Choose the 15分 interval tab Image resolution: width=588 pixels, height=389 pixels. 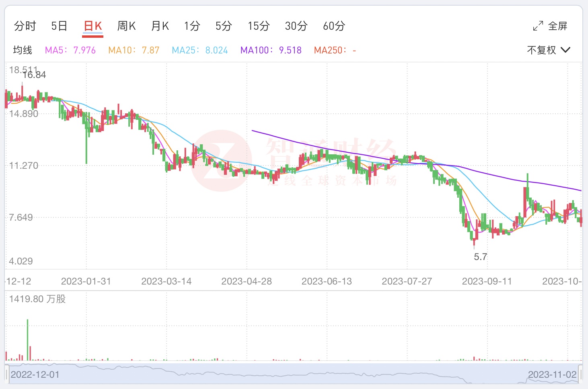[258, 26]
